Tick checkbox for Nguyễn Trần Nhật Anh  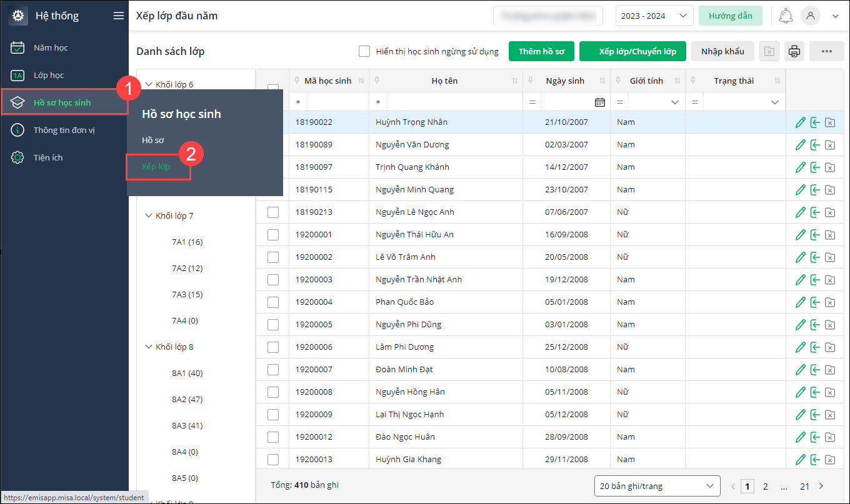pyautogui.click(x=273, y=280)
